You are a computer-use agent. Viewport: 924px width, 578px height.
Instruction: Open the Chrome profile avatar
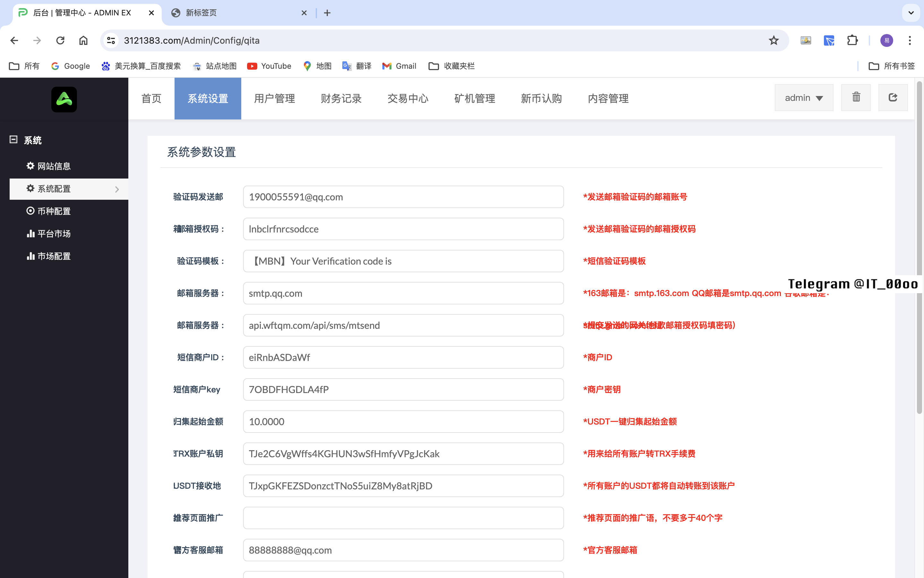click(x=886, y=40)
